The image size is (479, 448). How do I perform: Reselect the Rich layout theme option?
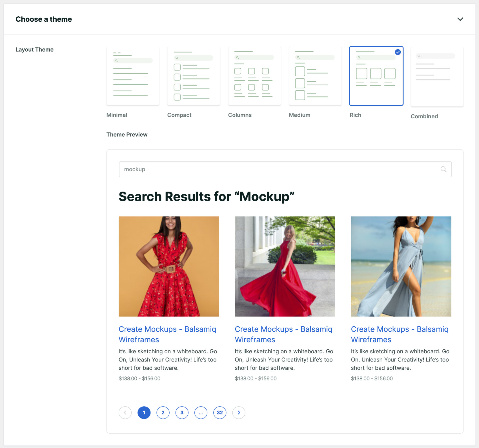click(376, 76)
